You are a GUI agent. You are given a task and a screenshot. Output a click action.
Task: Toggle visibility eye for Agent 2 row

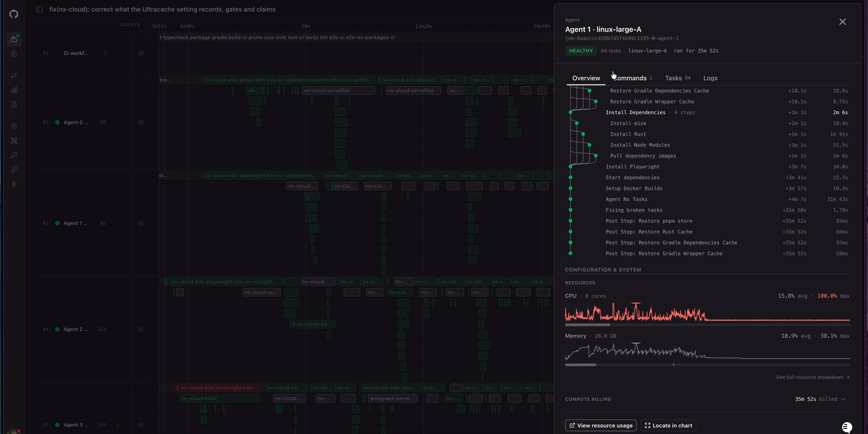(141, 330)
